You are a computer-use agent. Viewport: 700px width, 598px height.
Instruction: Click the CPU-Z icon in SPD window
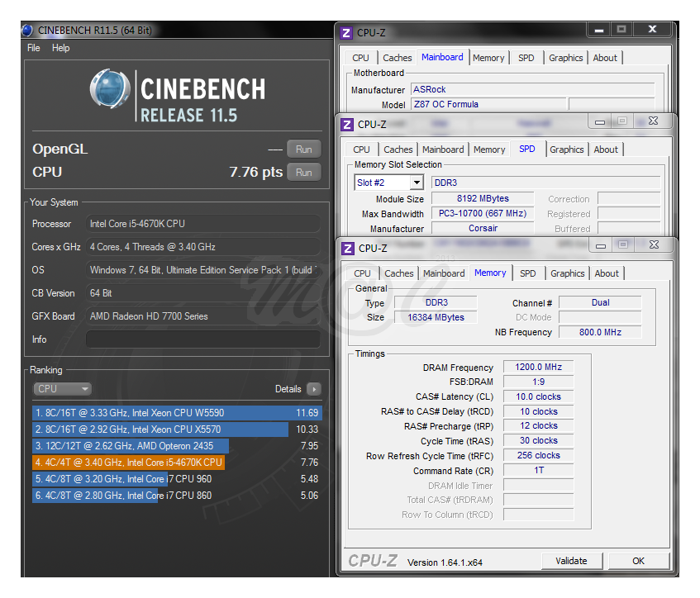tap(347, 124)
